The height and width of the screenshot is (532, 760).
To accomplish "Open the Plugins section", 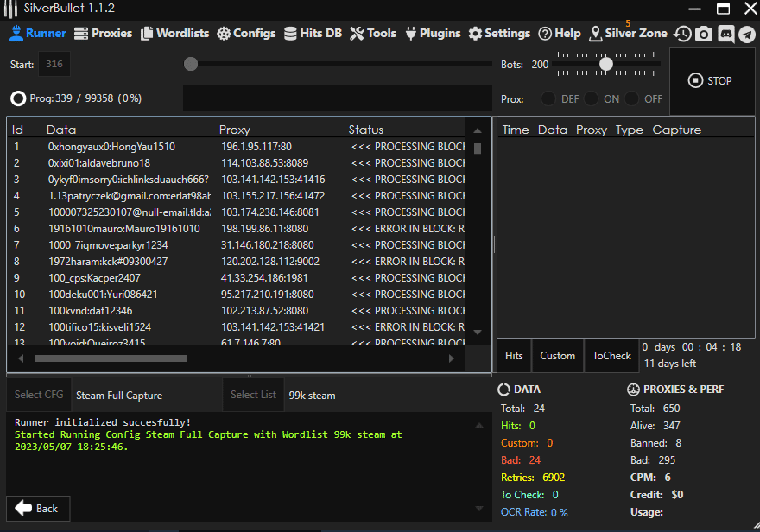I will 431,34.
